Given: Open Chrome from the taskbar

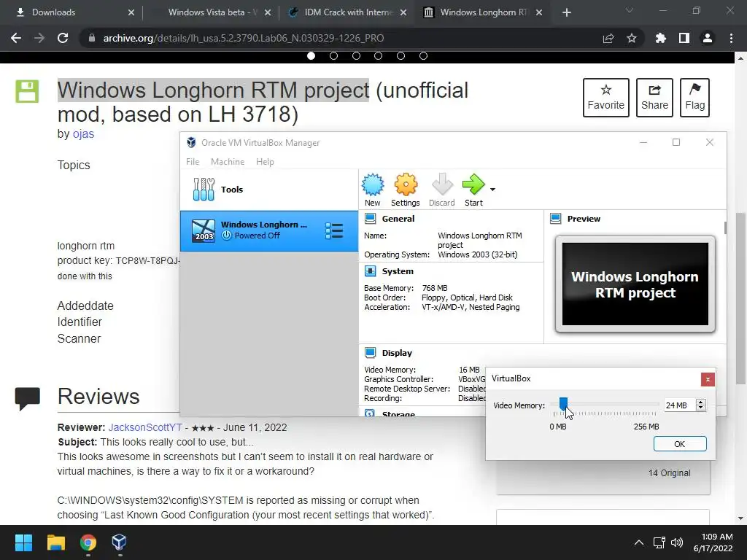Looking at the screenshot, I should pyautogui.click(x=88, y=542).
